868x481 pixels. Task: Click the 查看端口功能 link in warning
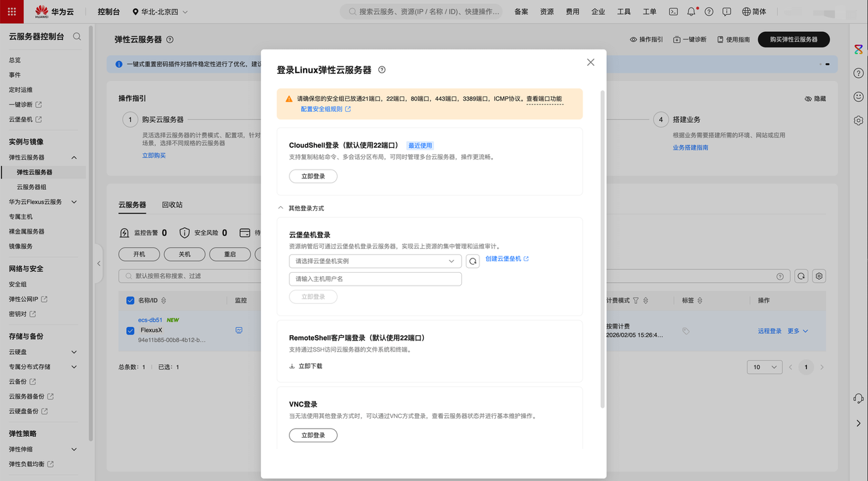tap(545, 99)
